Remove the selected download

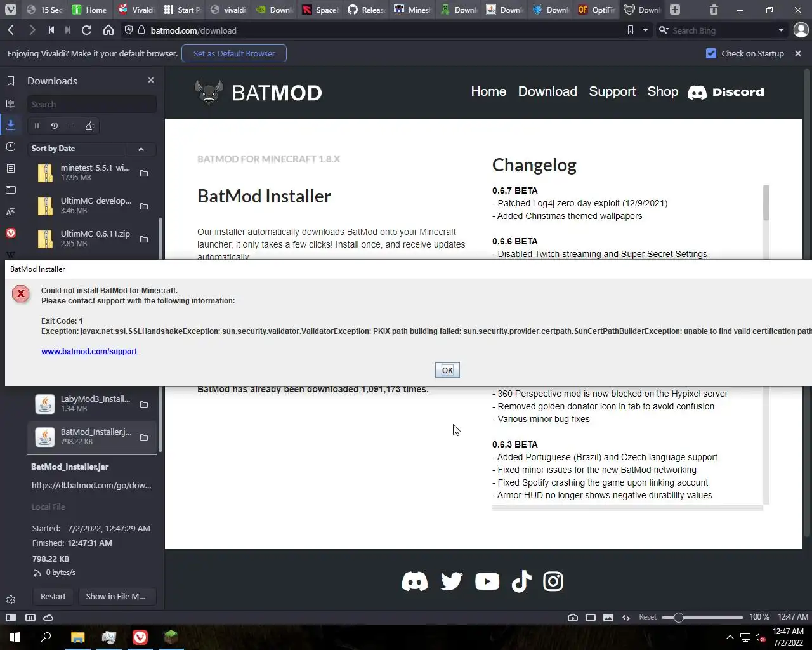pos(72,126)
